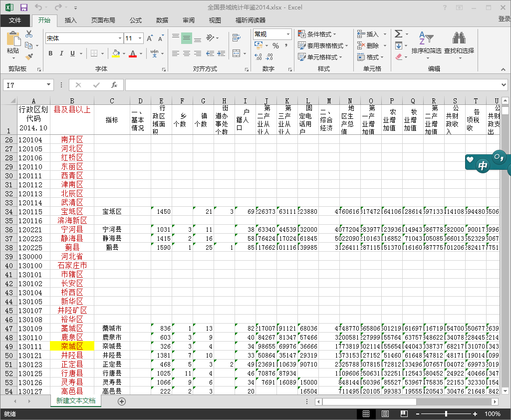The height and width of the screenshot is (420, 511).
Task: Select yellow highlighted cell 栾城区
Action: [72, 346]
